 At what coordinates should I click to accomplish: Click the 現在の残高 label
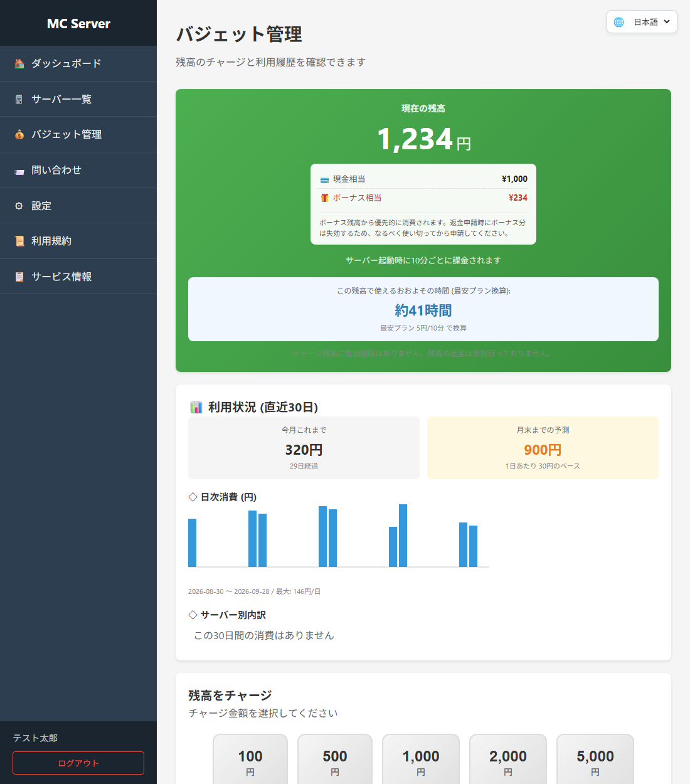point(423,109)
